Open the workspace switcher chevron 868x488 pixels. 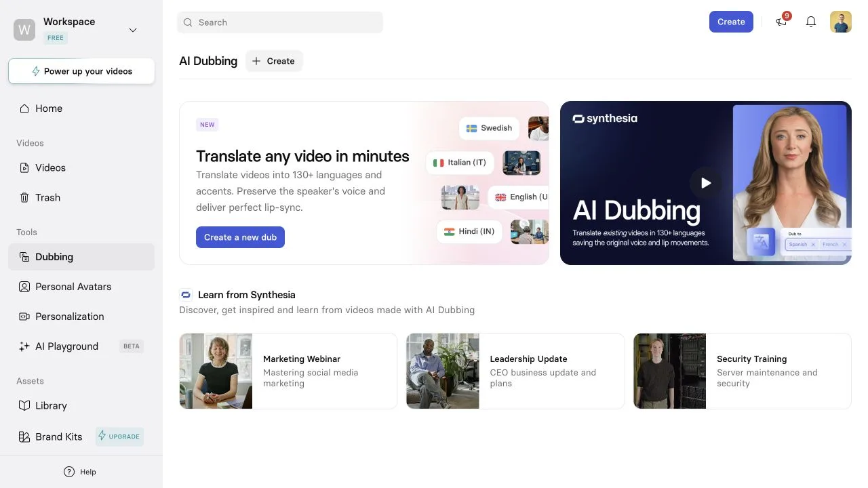coord(133,30)
